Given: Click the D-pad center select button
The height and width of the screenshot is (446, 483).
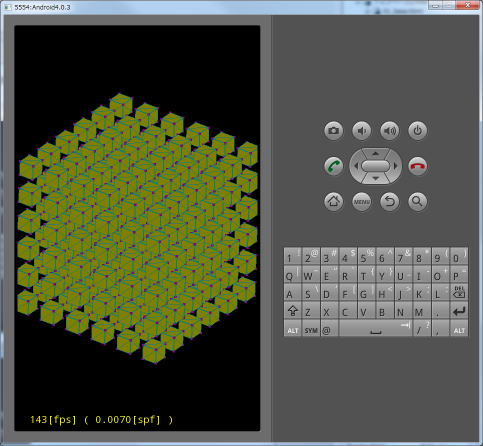Looking at the screenshot, I should (376, 166).
